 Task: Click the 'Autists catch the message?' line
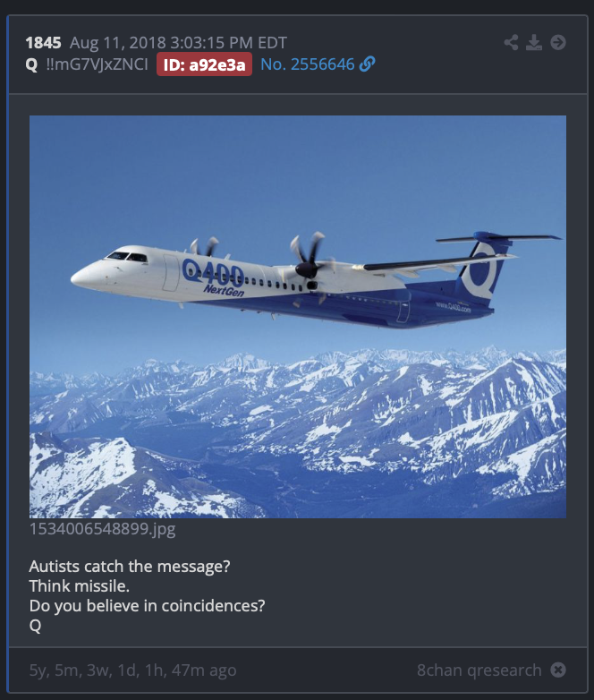(130, 566)
